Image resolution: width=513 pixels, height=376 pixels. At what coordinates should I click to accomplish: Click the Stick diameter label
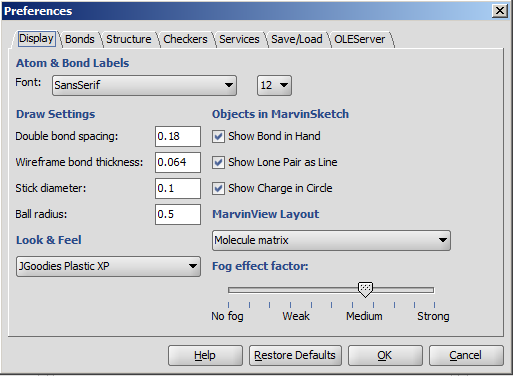(x=51, y=188)
